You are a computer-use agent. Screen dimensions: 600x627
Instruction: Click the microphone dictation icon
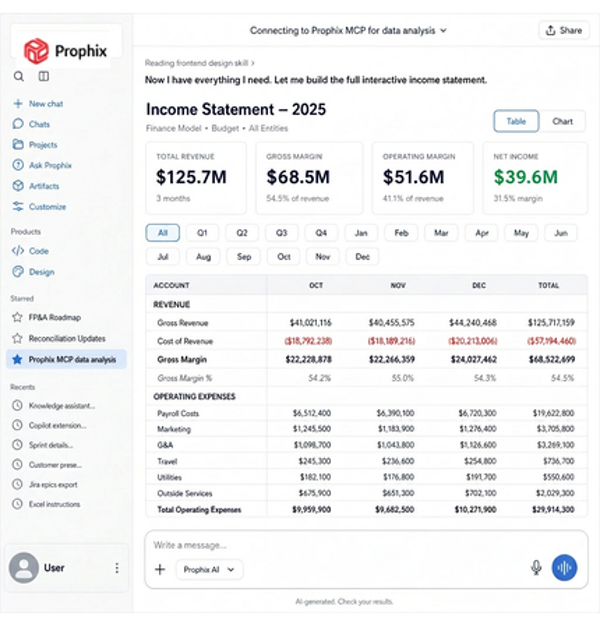coord(536,567)
